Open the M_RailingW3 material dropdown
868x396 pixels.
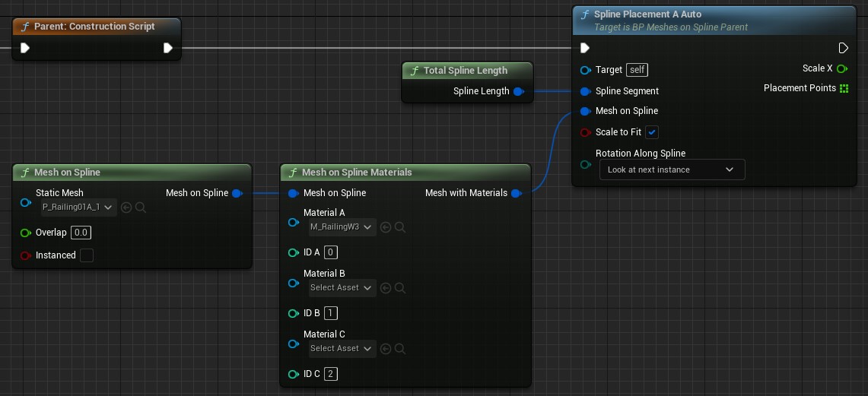click(342, 227)
